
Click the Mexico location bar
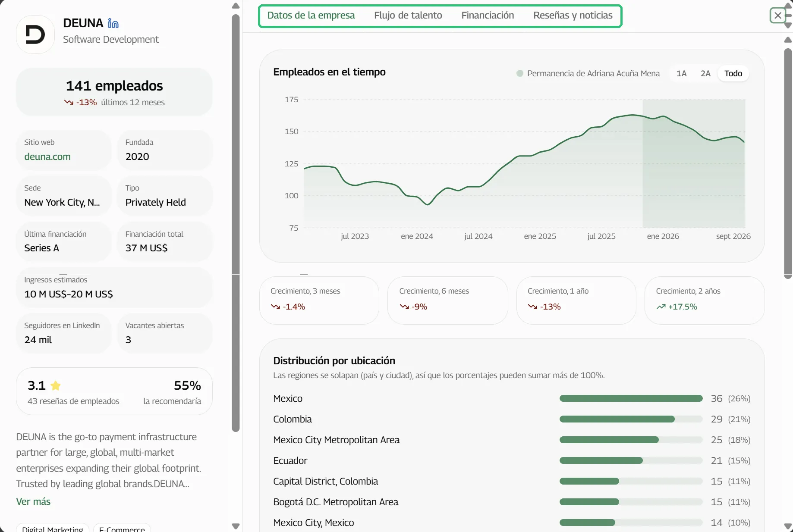631,398
